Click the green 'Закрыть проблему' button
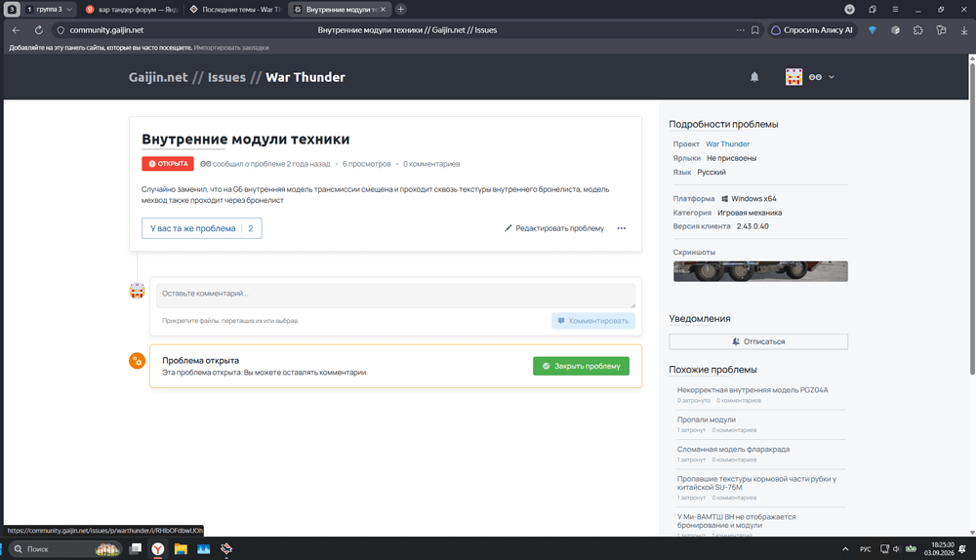 581,366
